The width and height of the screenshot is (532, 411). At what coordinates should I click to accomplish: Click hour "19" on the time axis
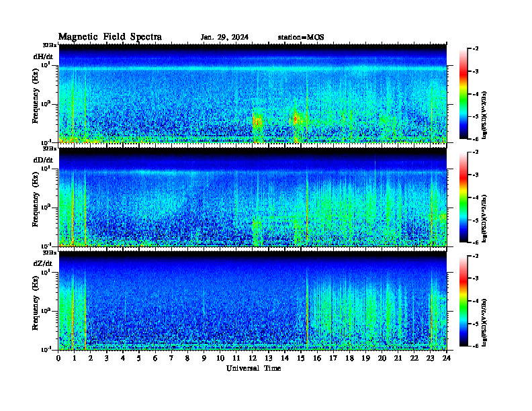[365, 358]
